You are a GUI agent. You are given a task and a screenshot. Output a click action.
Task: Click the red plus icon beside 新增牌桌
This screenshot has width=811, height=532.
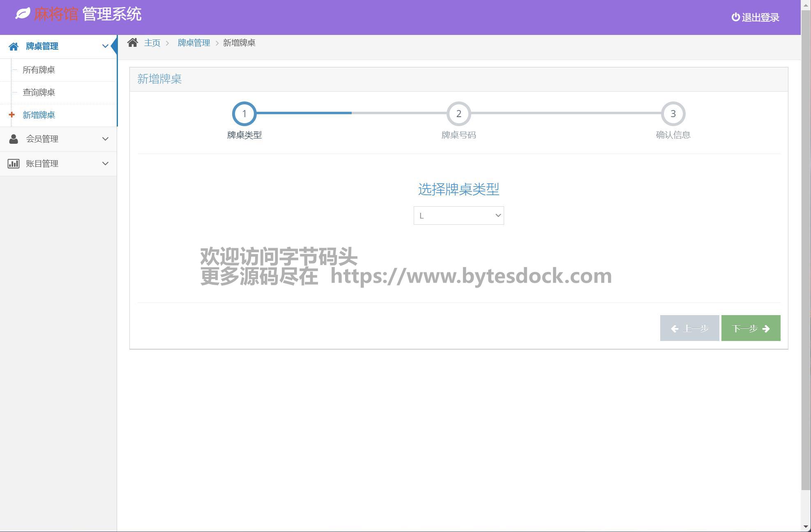[x=12, y=115]
